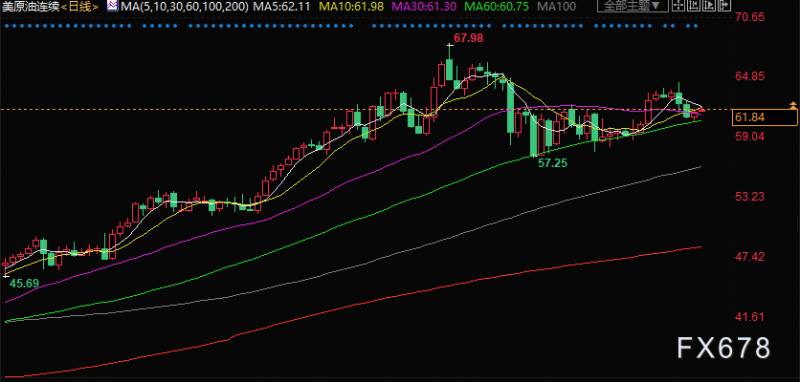
Task: Click the chart replay play icon
Action: click(709, 5)
